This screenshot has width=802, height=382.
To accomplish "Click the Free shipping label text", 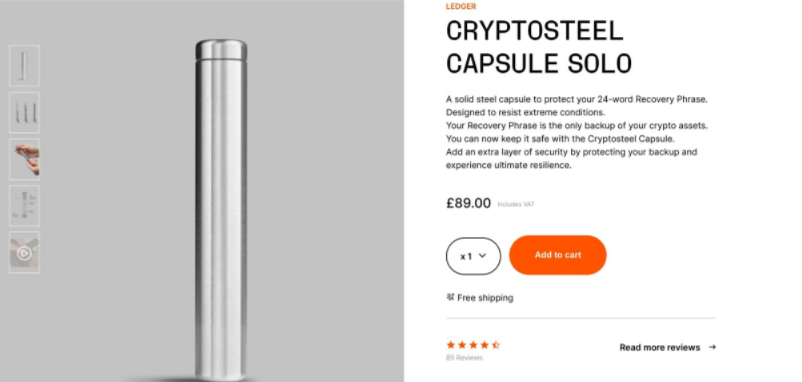I will click(485, 298).
